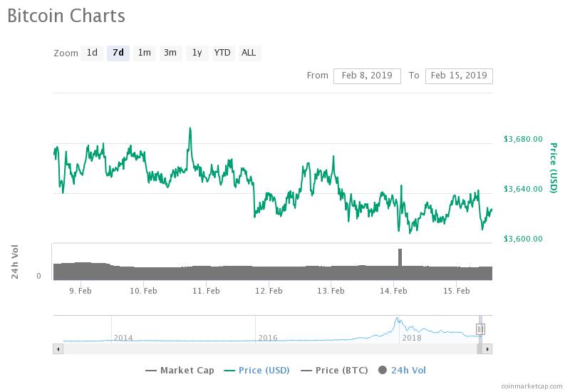
Task: Switch zoom to 1m
Action: pos(145,53)
